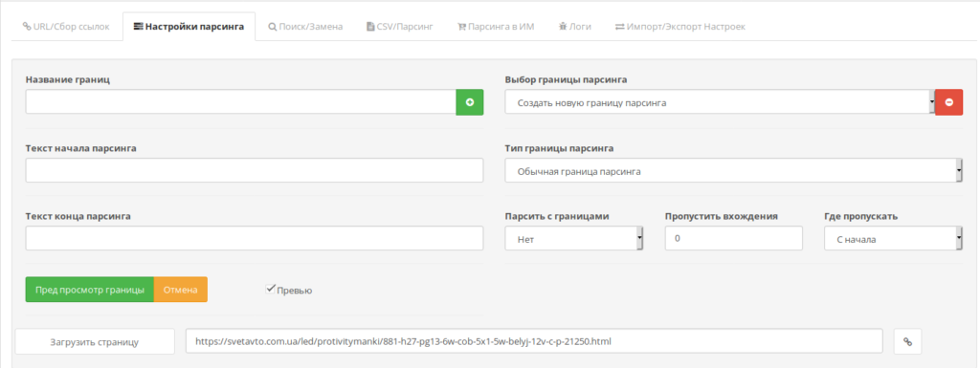The width and height of the screenshot is (980, 368).
Task: Open Импорт/Экспорт Настроек tab
Action: (x=680, y=27)
